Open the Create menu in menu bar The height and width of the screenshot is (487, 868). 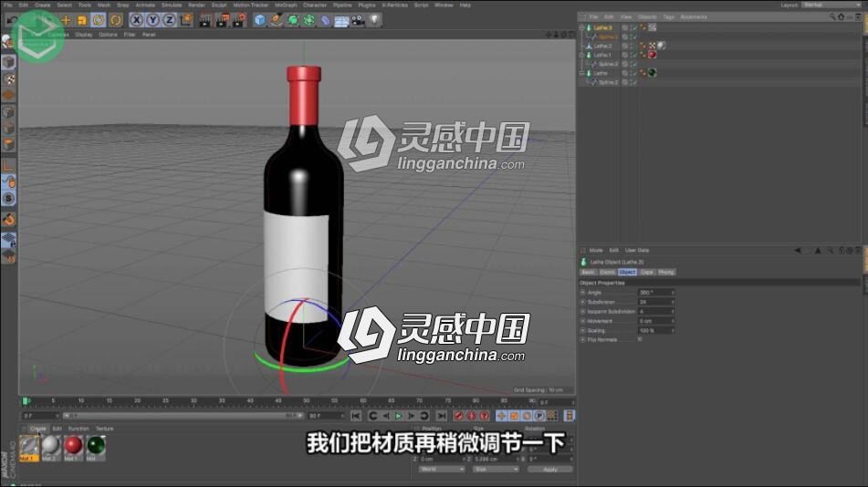pos(43,5)
